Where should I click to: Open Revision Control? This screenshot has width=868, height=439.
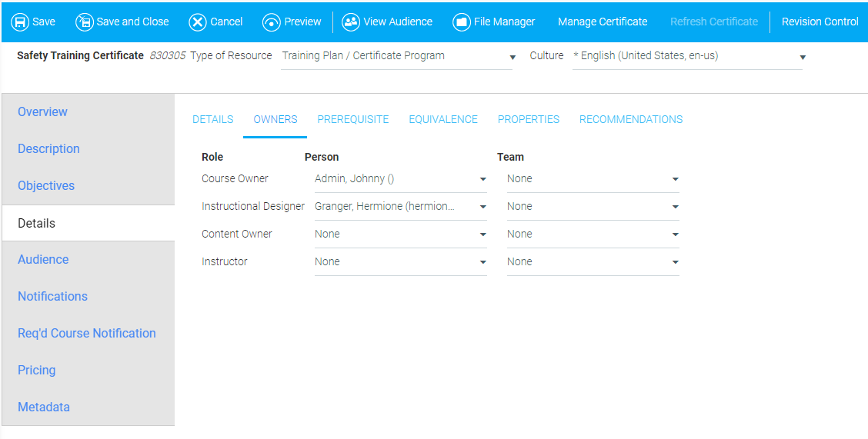[x=820, y=22]
